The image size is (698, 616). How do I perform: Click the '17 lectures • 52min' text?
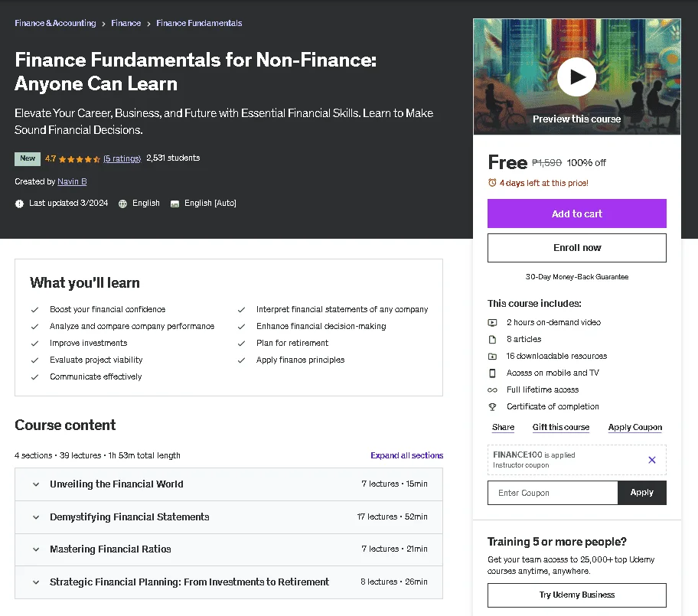click(392, 517)
